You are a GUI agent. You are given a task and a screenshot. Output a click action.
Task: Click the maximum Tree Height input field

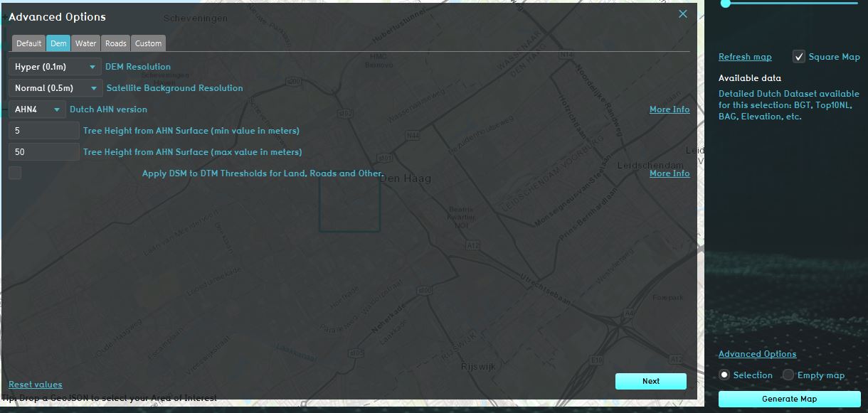[44, 152]
